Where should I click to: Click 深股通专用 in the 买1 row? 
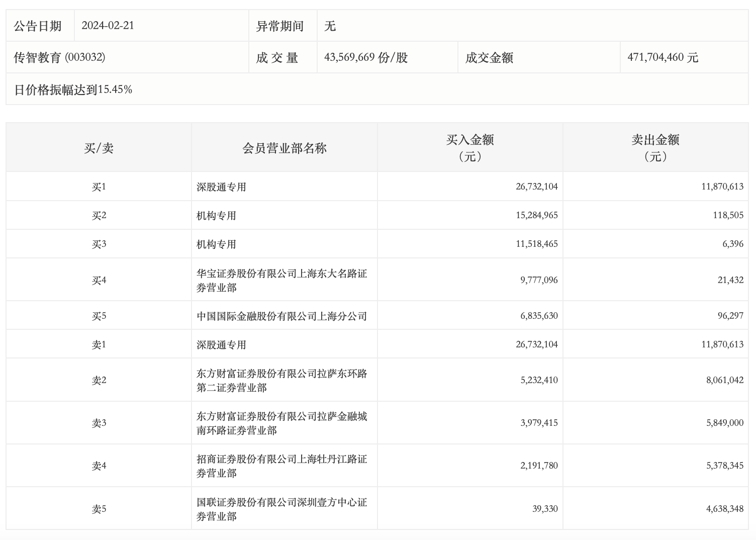coord(221,187)
